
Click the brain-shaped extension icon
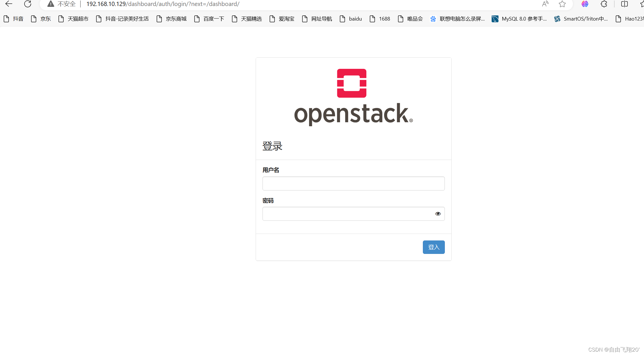(x=585, y=4)
